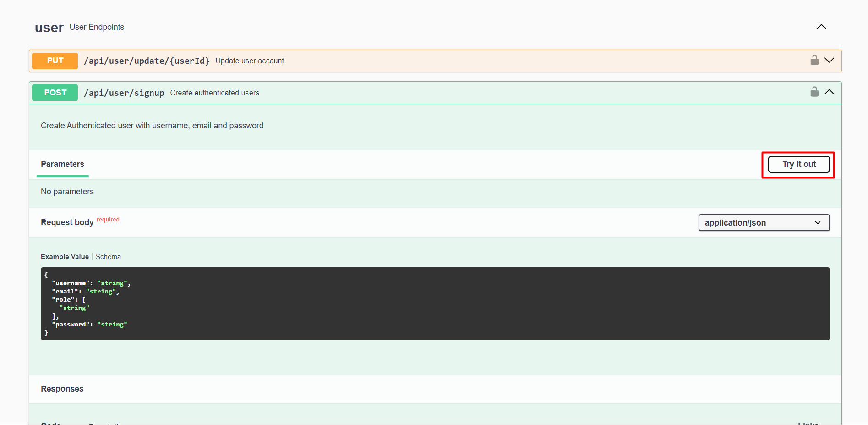Collapse the /api/user/signup endpoint
The width and height of the screenshot is (868, 425).
tap(830, 92)
